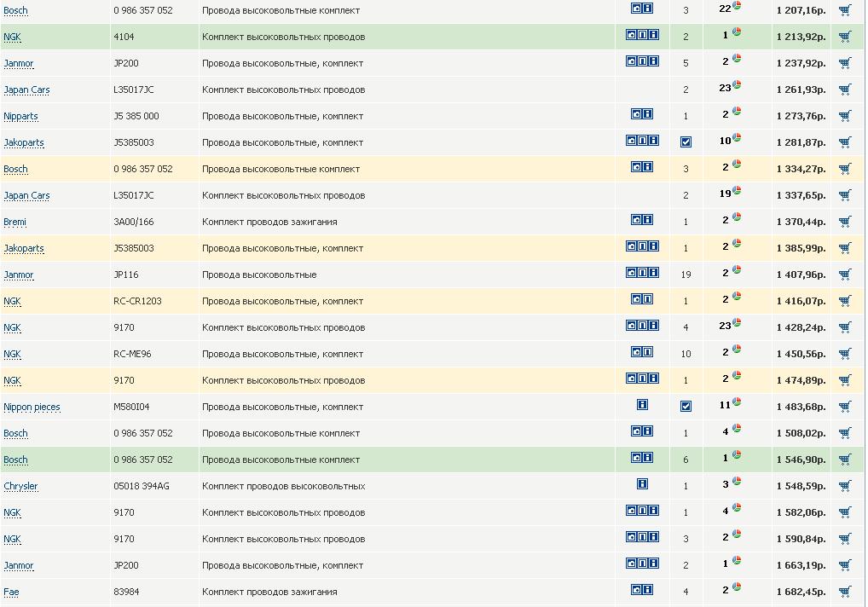
Task: Open camera icon in Bremi 3A00/166 row
Action: pyautogui.click(x=637, y=220)
